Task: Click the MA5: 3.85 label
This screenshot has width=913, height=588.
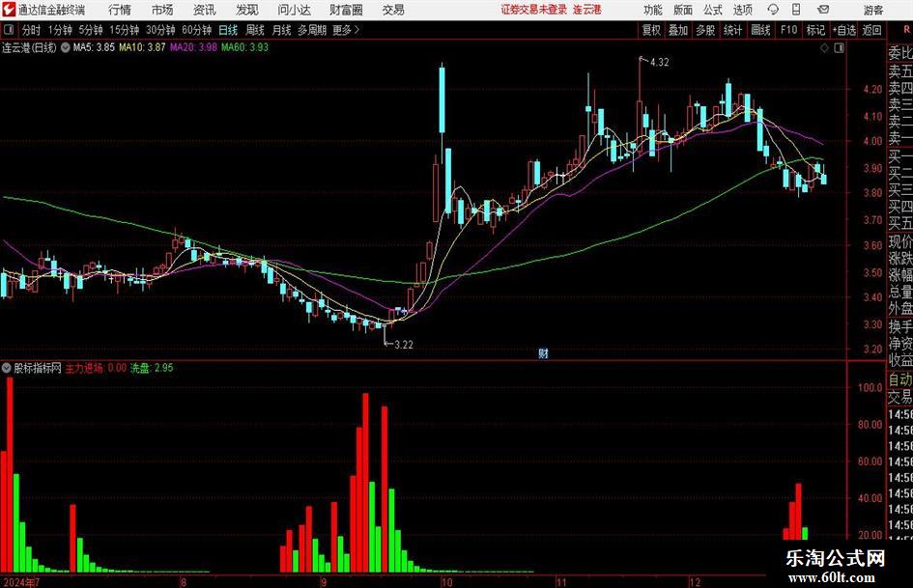Action: (x=94, y=47)
